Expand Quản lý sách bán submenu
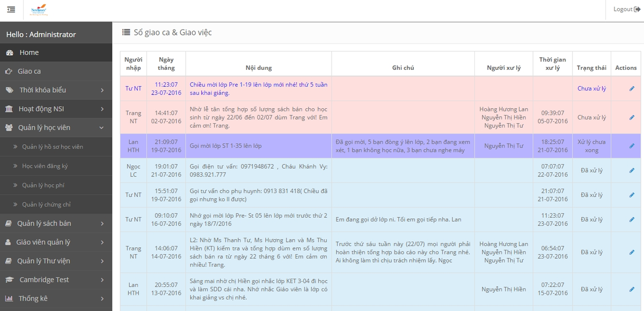Viewport: 644px width, 311px height. pos(102,224)
